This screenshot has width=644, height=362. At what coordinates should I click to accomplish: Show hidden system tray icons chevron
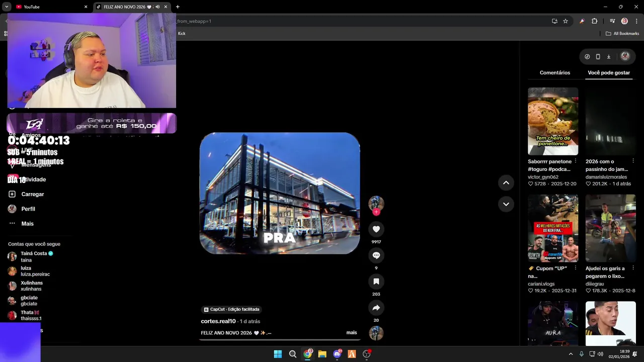pos(571,354)
